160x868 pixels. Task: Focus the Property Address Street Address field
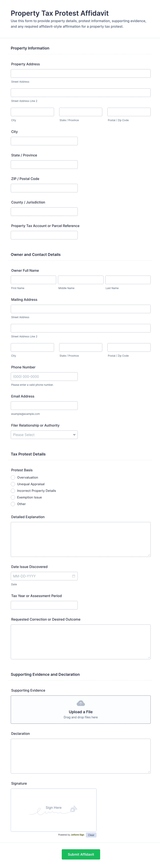[81, 73]
